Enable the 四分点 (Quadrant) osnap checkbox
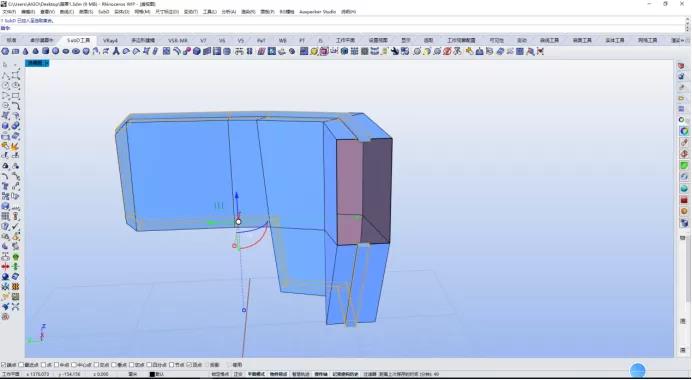The image size is (692, 380). (149, 365)
